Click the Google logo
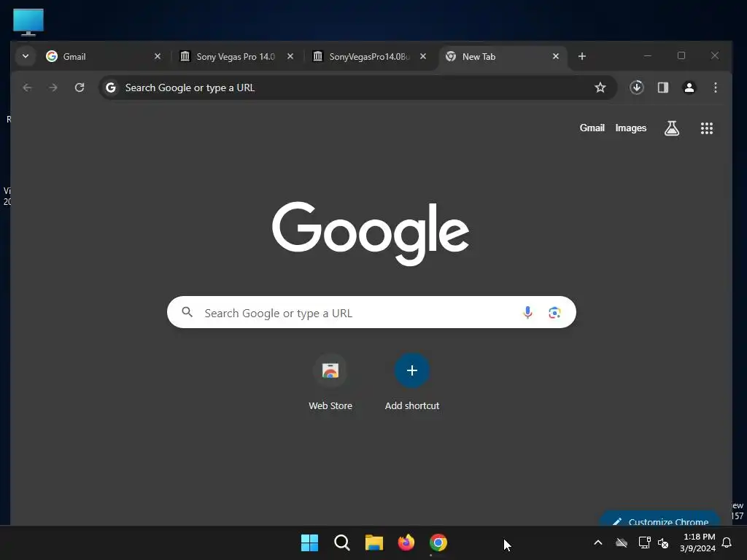This screenshot has height=560, width=747. coord(371,233)
